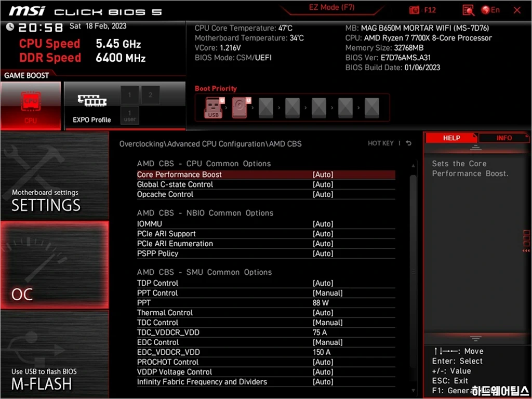532x399 pixels.
Task: Open TDP Control value dropdown
Action: pyautogui.click(x=323, y=283)
